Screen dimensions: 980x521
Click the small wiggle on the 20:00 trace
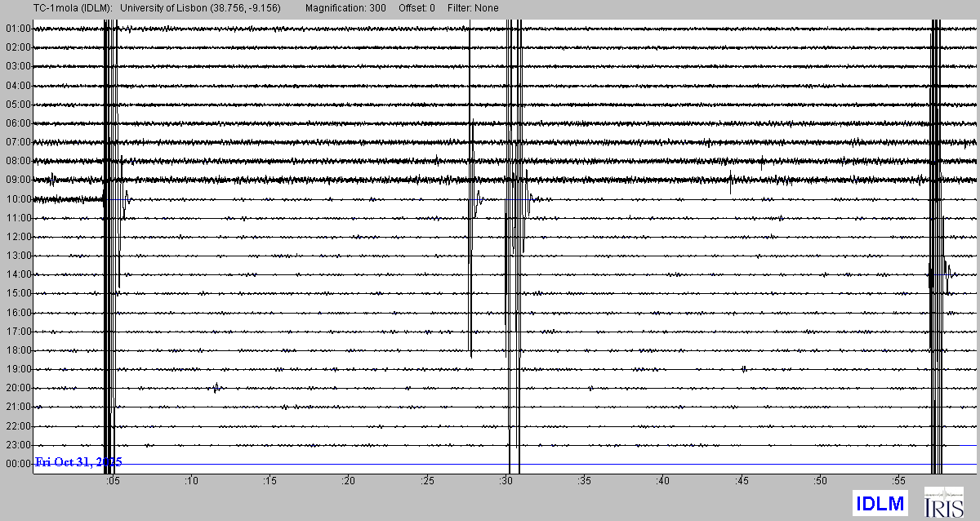click(216, 388)
